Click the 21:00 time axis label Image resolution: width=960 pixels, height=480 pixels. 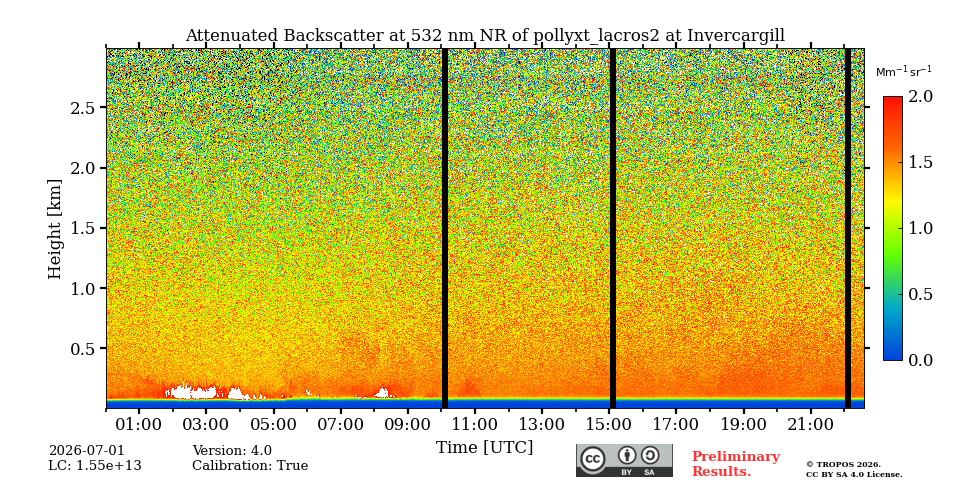(811, 424)
